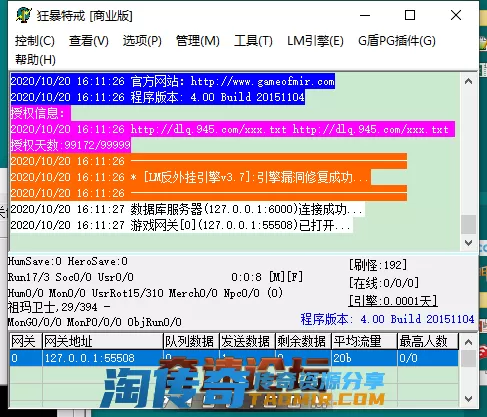Click the Run17/3 Soc0/0 Usr0/0 status line
Viewport: 487px width, 417px height.
coord(71,277)
